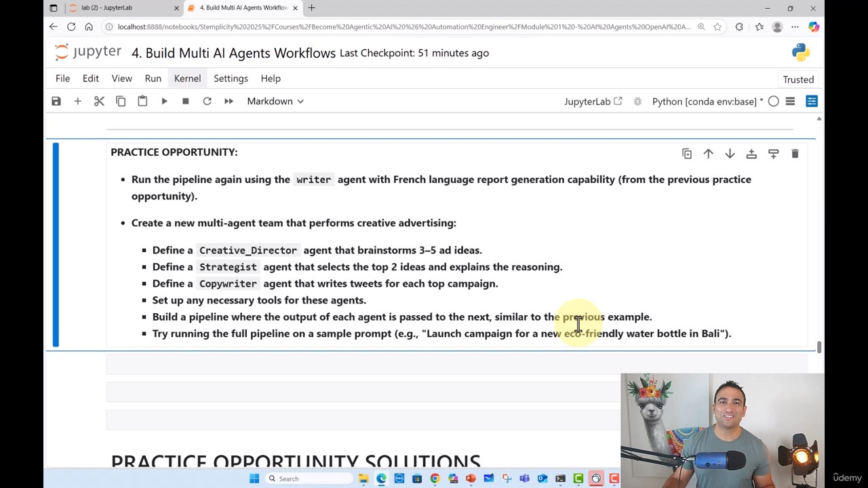Refresh the browser page
This screenshot has height=488, width=868.
tap(71, 27)
